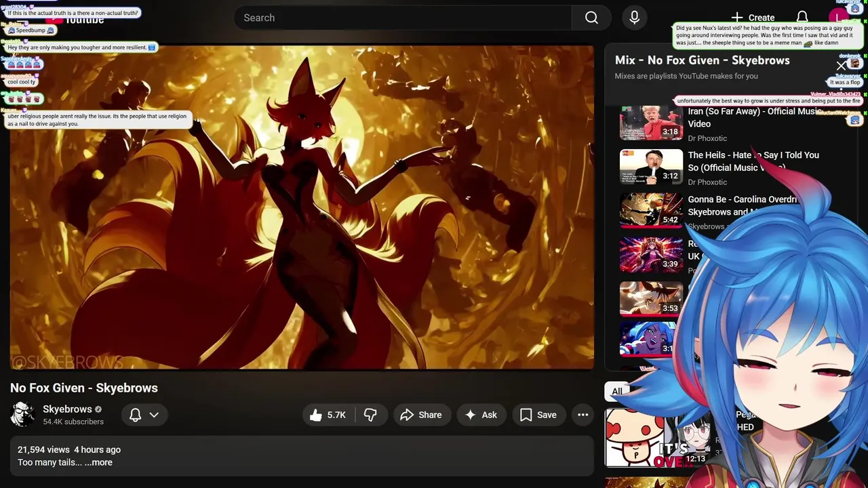Open the Skyebrows channel avatar
The width and height of the screenshot is (868, 488).
22,415
